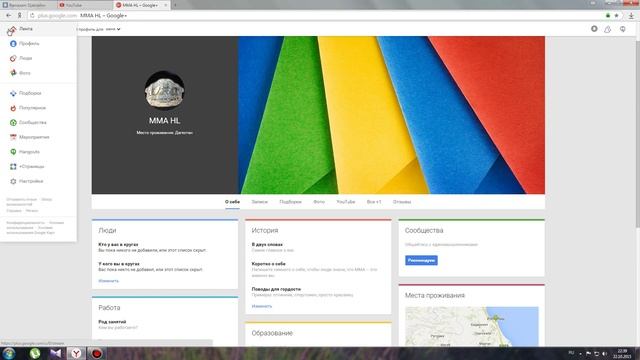This screenshot has width=640, height=360.
Task: Reload the page with the refresh icon
Action: click(x=32, y=16)
